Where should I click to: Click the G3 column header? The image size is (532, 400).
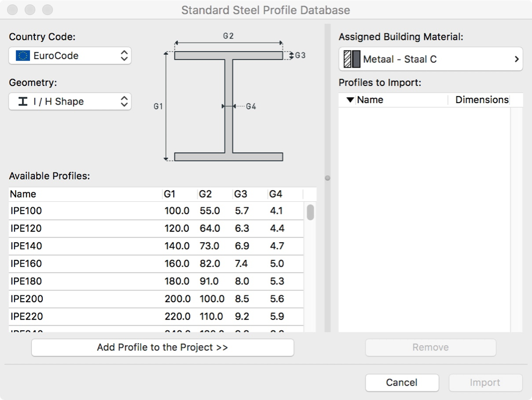click(250, 194)
